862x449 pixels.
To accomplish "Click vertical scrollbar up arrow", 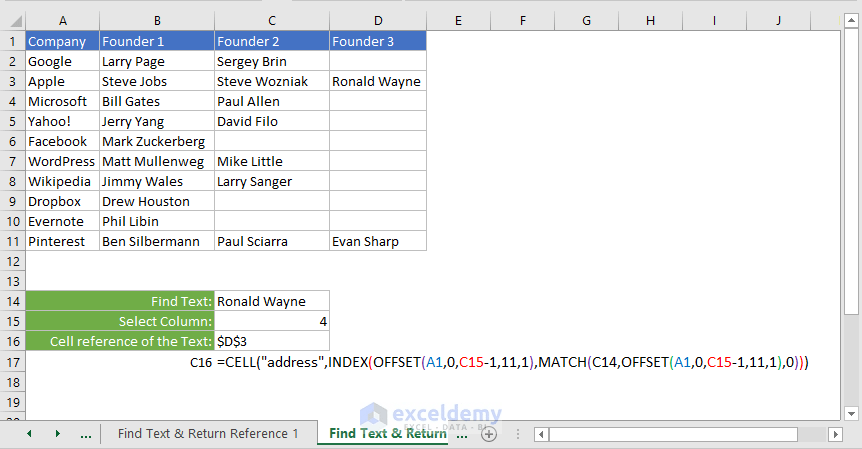I will pyautogui.click(x=851, y=21).
